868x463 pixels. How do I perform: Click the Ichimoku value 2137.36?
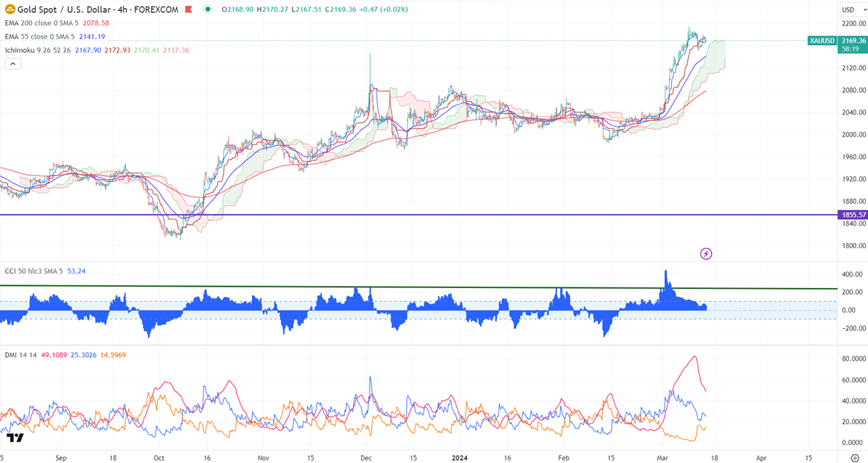click(x=176, y=50)
